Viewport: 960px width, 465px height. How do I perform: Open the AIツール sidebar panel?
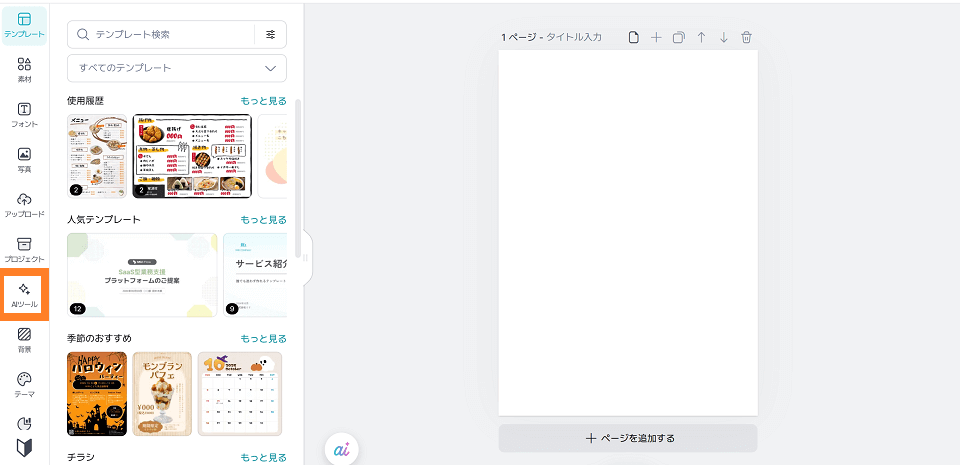(24, 294)
